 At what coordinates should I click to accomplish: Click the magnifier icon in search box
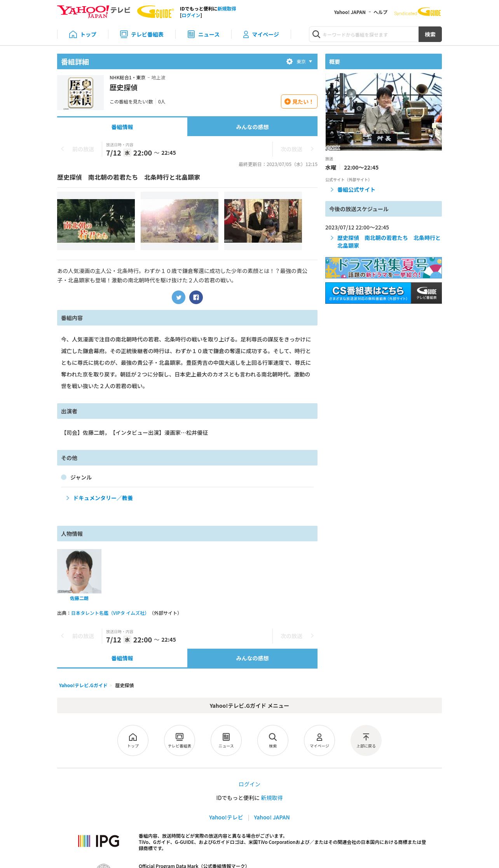(x=316, y=35)
